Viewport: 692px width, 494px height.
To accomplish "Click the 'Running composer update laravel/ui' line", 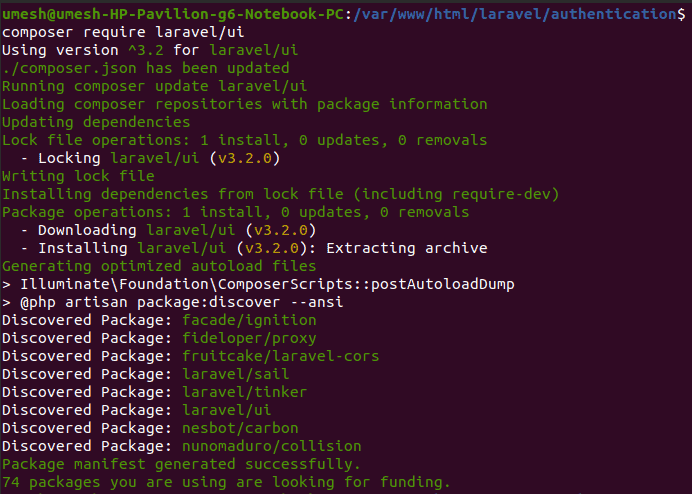I will tap(154, 86).
